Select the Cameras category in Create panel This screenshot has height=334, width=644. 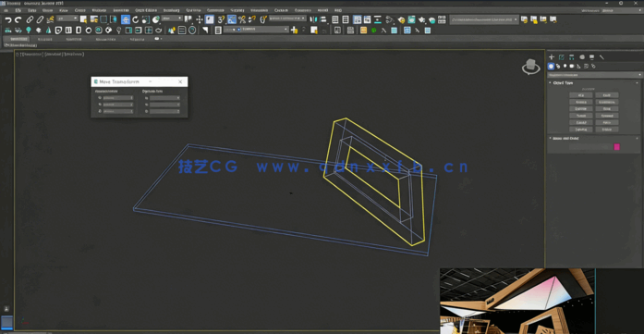572,66
